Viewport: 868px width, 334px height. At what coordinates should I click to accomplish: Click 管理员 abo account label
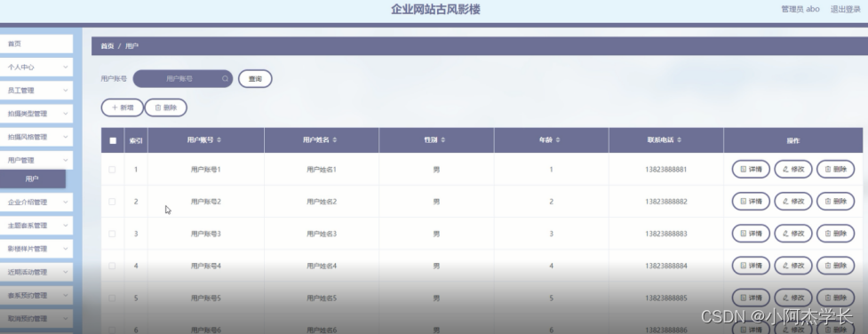[x=800, y=10]
